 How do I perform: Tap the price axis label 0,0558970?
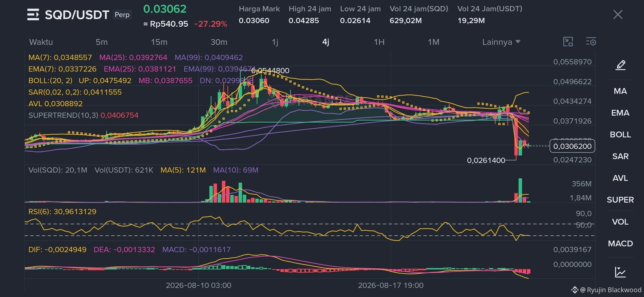[x=572, y=62]
